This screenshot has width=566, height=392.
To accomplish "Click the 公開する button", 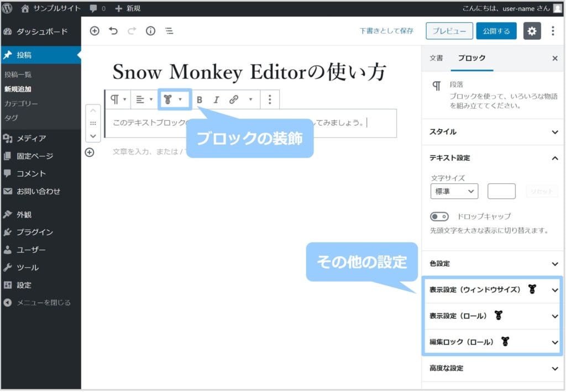I will point(496,31).
